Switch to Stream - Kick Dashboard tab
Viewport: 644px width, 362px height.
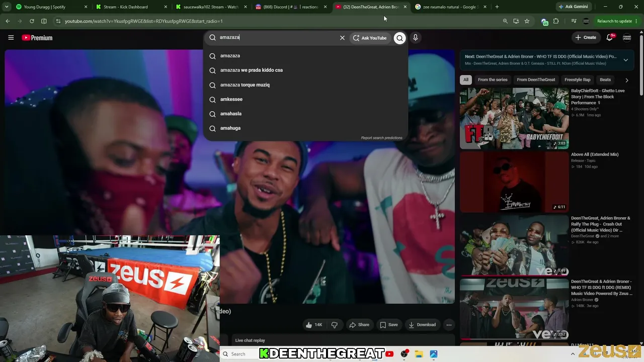(132, 7)
